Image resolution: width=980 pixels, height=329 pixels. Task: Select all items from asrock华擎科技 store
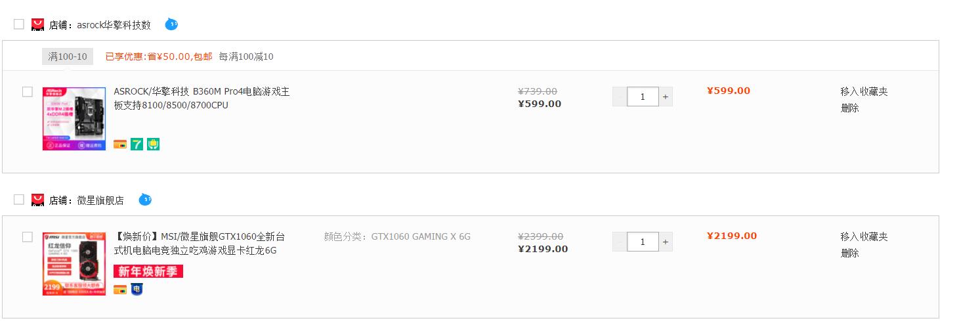(x=18, y=24)
